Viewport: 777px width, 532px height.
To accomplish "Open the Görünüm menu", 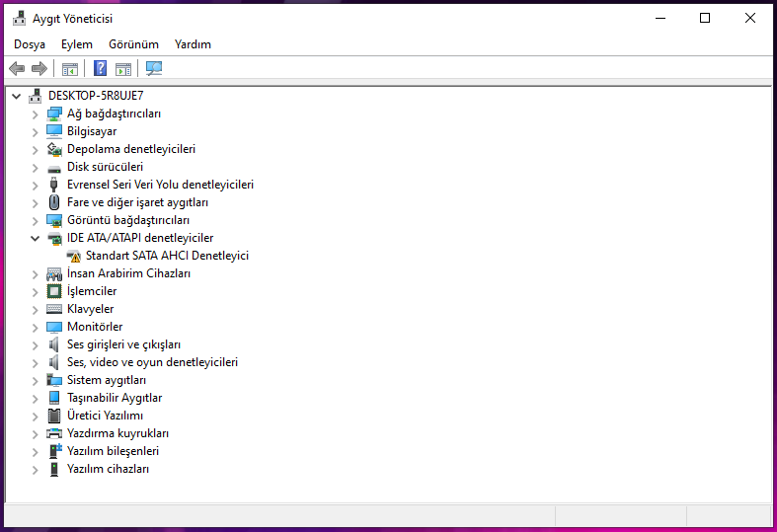I will 134,44.
